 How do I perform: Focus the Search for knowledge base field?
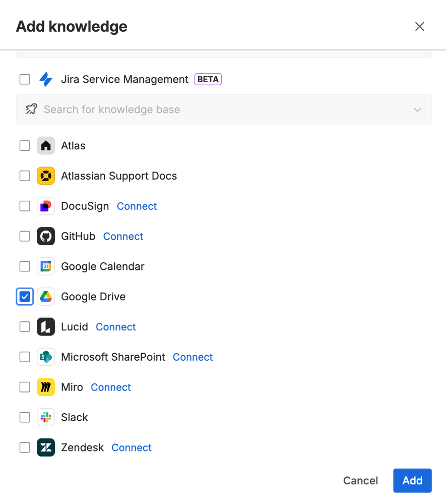223,109
